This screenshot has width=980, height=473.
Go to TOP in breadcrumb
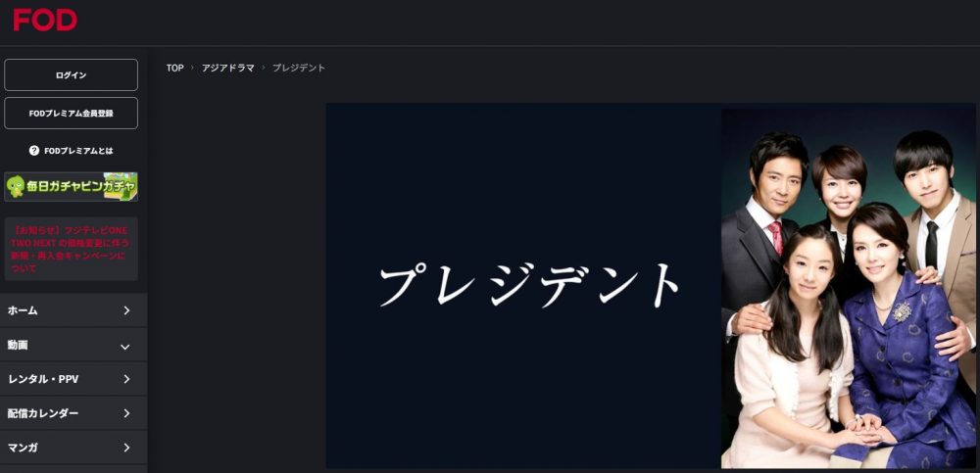(175, 69)
